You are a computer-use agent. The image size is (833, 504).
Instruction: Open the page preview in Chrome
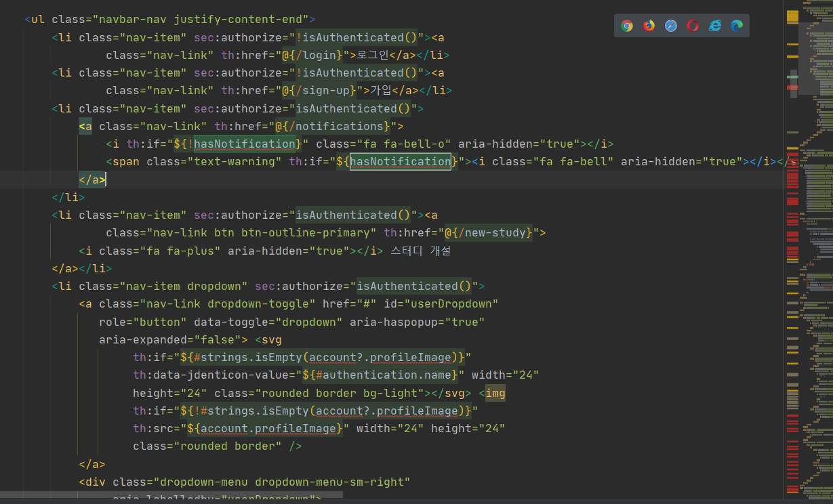pos(627,26)
